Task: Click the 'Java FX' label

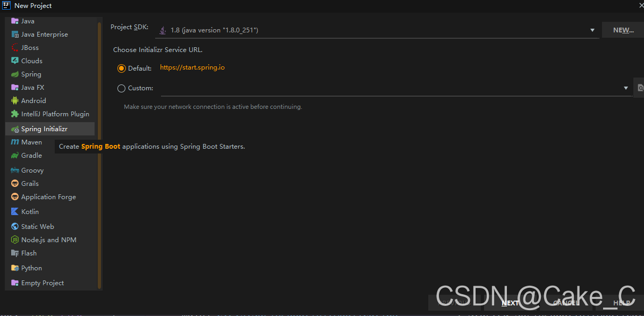Action: [x=32, y=87]
